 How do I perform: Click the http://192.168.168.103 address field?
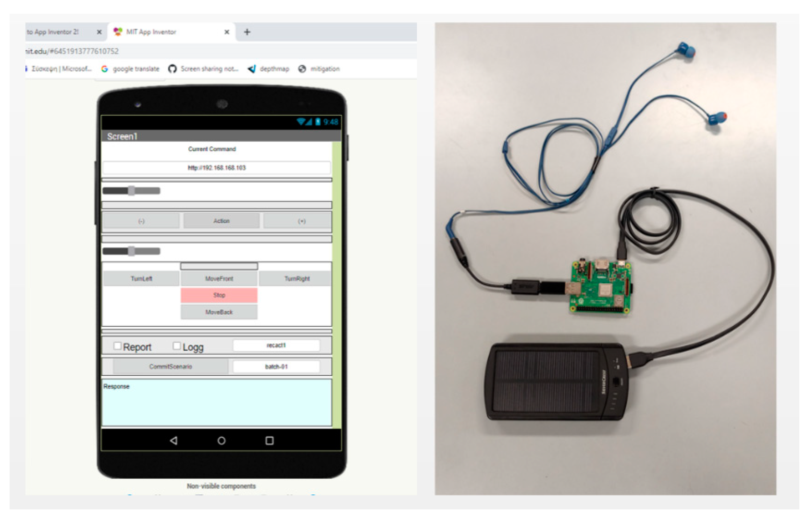click(x=216, y=168)
